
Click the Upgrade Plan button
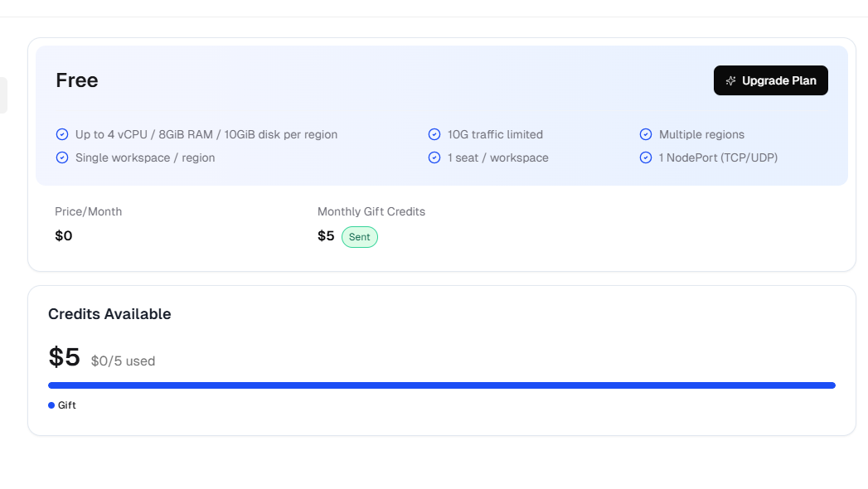click(770, 80)
